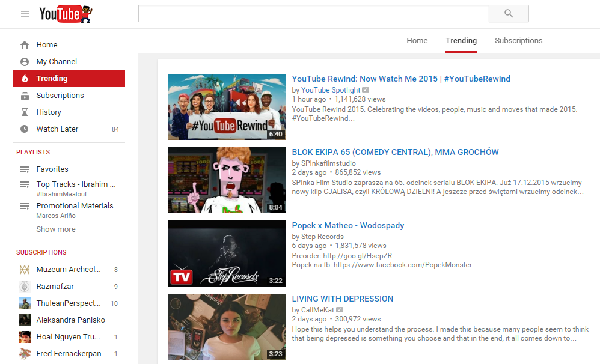
Task: Click the Promotional Materials playlist icon
Action: point(25,206)
